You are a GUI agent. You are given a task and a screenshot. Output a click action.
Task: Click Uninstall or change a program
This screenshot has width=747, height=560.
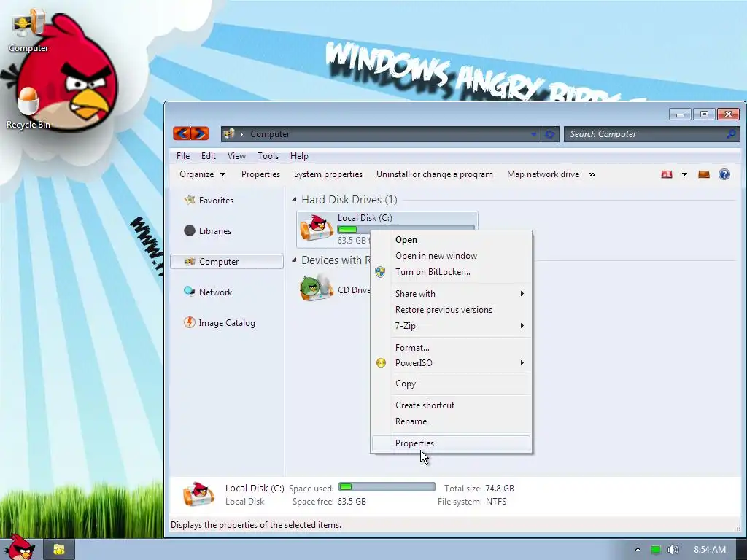coord(435,174)
